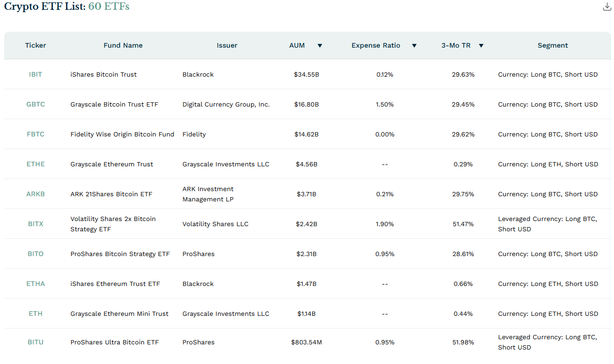Click the $16.80B AUM value
Screen dimensions: 614x364
coord(306,104)
